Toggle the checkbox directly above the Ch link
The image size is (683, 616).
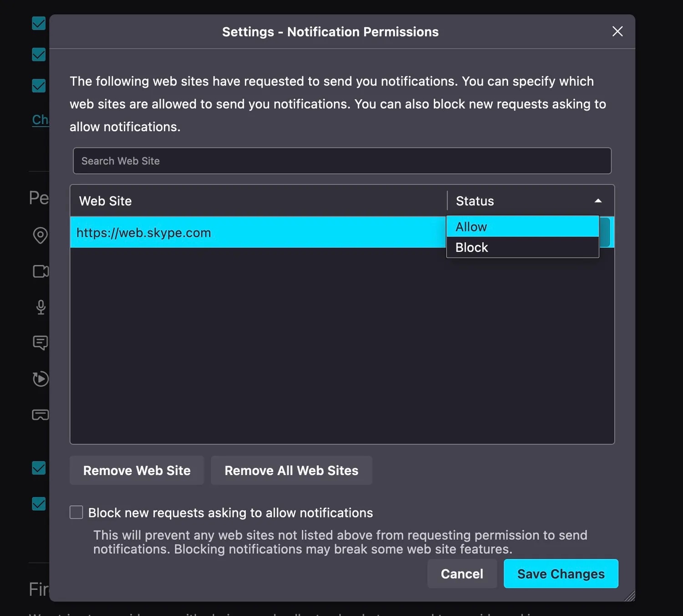point(39,86)
